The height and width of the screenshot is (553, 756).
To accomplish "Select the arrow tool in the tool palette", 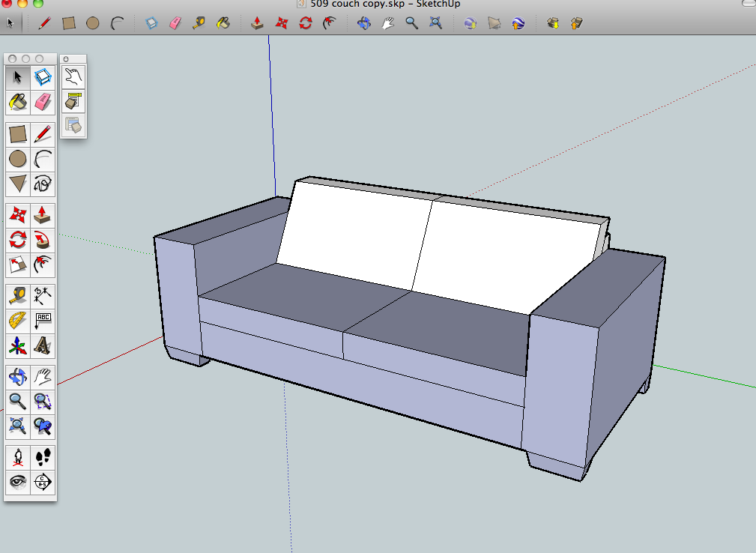I will (18, 77).
